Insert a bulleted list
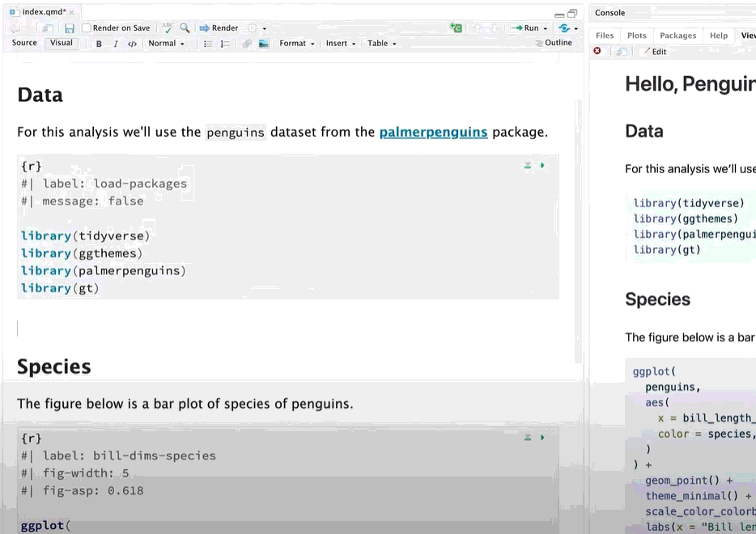 click(x=208, y=44)
